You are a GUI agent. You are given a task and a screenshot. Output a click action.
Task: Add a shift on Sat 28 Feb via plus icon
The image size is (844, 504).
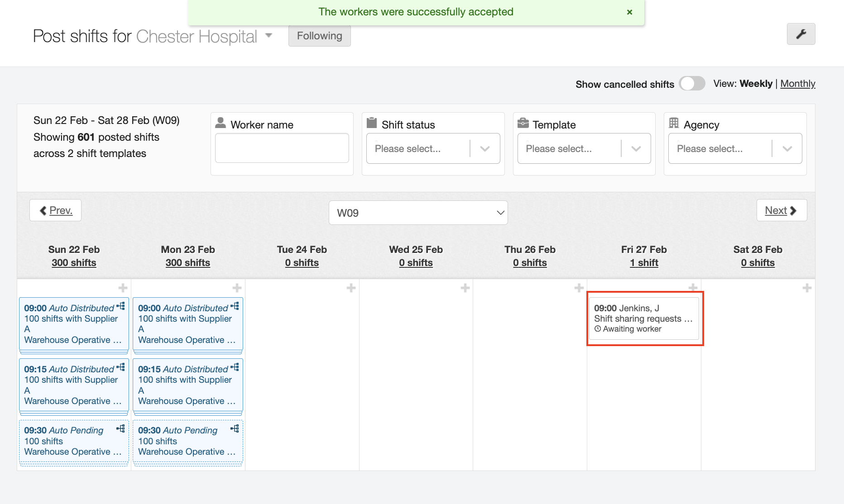pyautogui.click(x=806, y=287)
